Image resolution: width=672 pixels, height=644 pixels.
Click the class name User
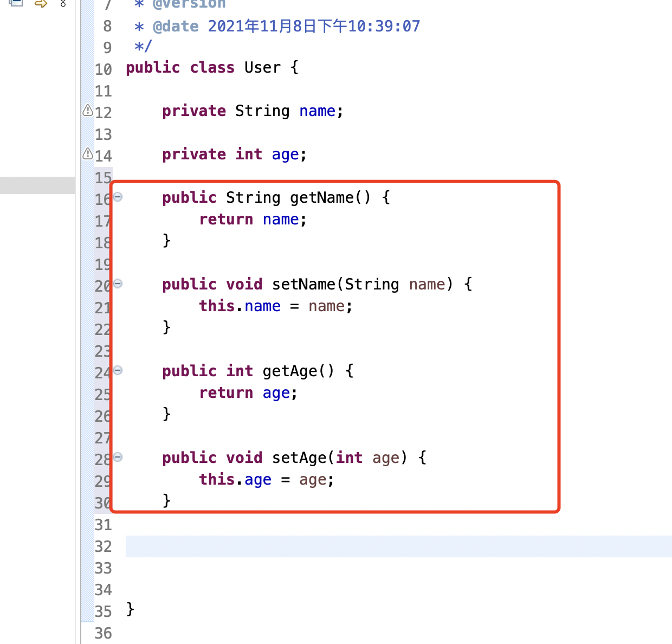(x=262, y=68)
